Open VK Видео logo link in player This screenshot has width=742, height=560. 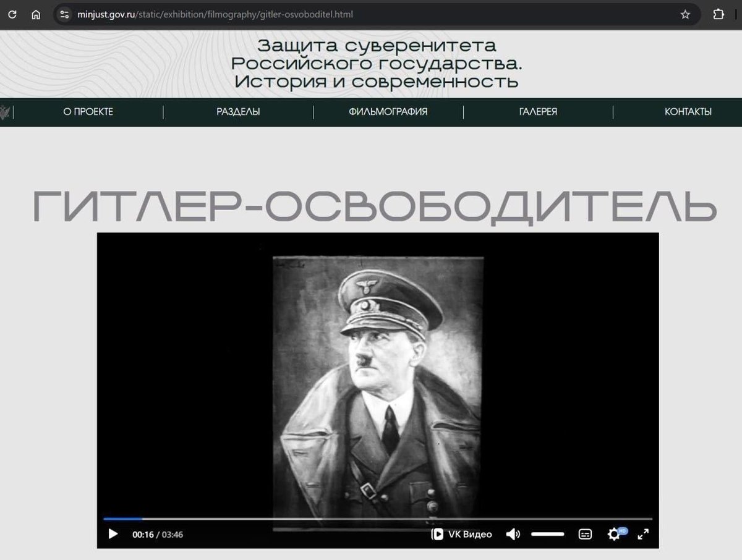pyautogui.click(x=461, y=534)
